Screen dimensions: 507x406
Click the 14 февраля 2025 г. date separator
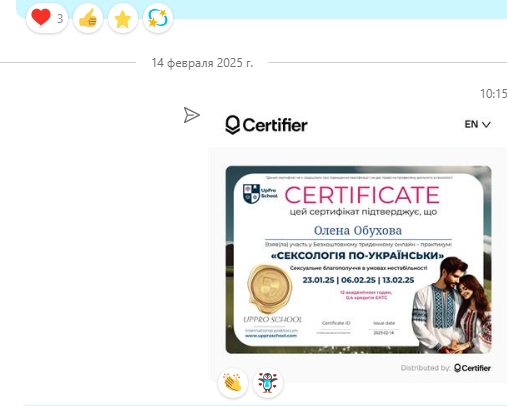pyautogui.click(x=202, y=63)
